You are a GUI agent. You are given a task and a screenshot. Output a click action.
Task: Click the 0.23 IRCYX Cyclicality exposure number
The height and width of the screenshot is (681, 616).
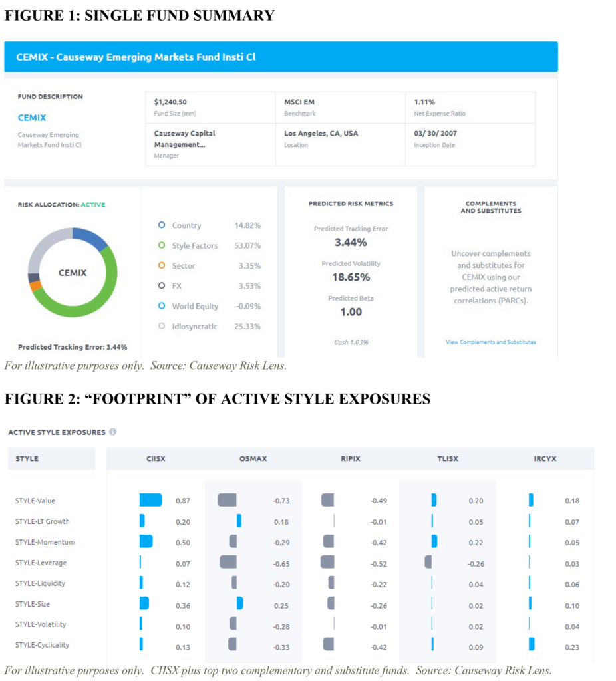coord(572,647)
